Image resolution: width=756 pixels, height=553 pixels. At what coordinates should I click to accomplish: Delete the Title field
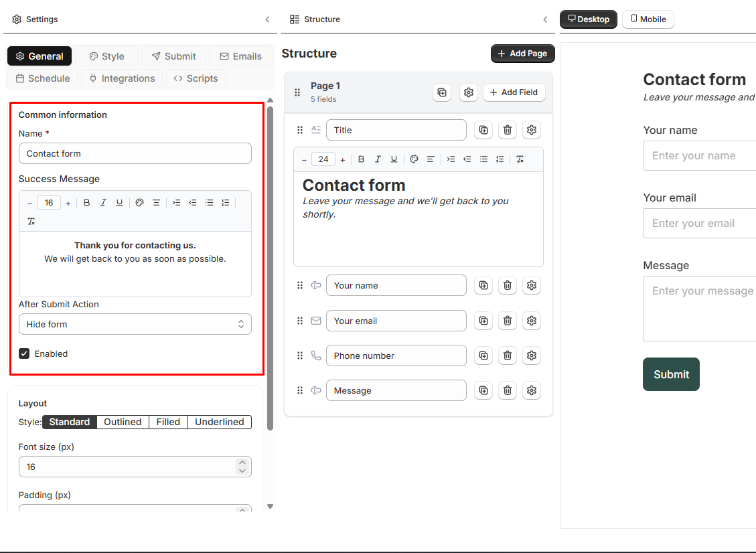coord(508,130)
